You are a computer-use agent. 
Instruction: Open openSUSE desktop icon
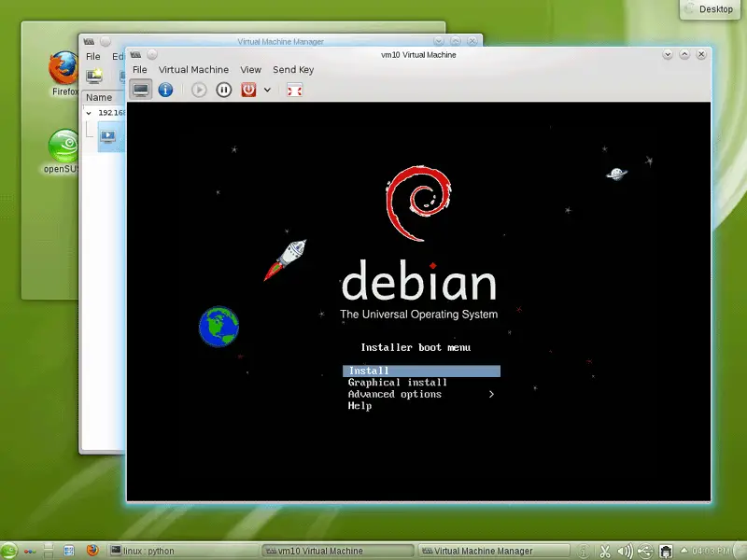pos(63,151)
